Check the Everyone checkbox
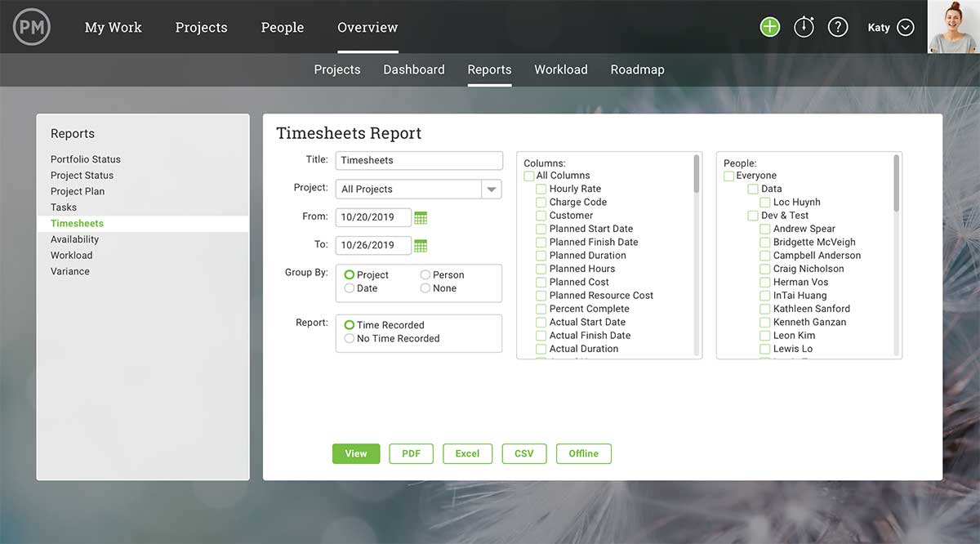Image resolution: width=980 pixels, height=544 pixels. [728, 176]
